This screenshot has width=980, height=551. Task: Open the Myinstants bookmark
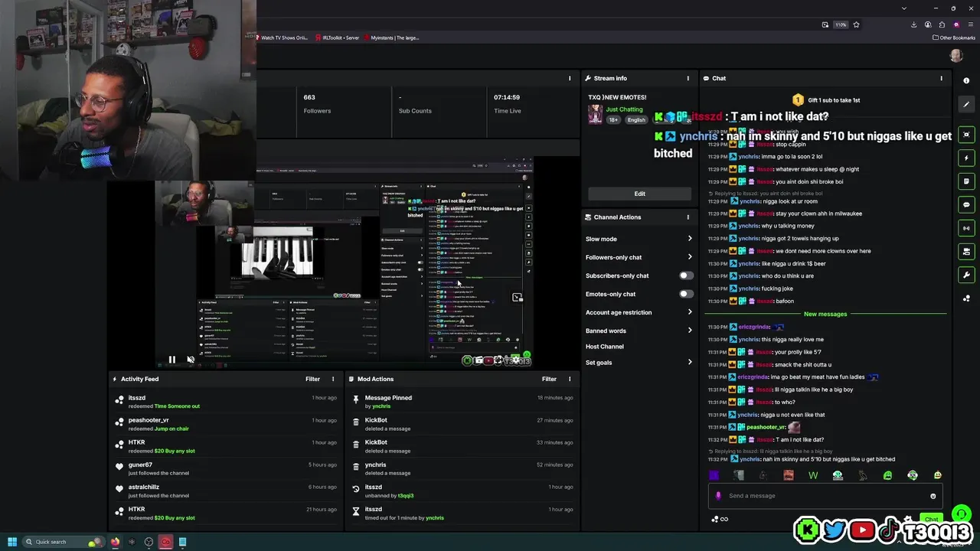[391, 37]
